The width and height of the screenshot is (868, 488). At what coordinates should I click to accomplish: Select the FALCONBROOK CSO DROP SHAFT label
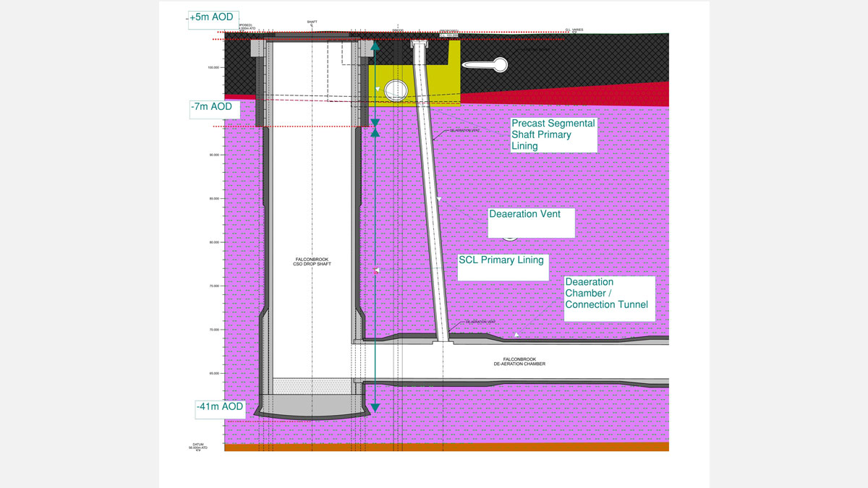pyautogui.click(x=313, y=262)
